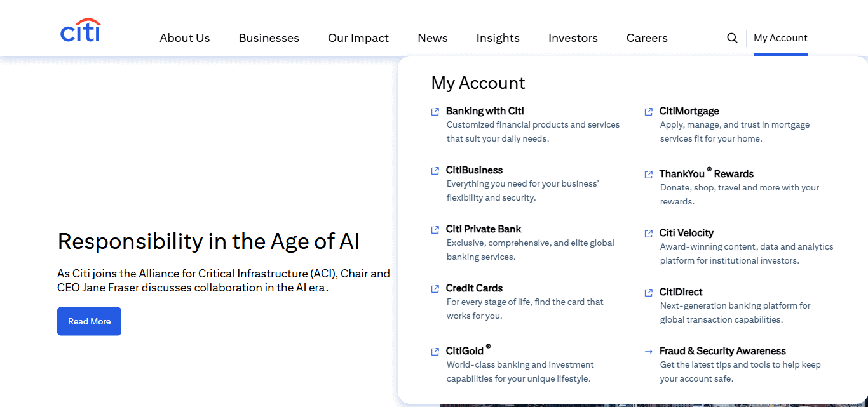Open the Our Impact menu

(x=358, y=38)
